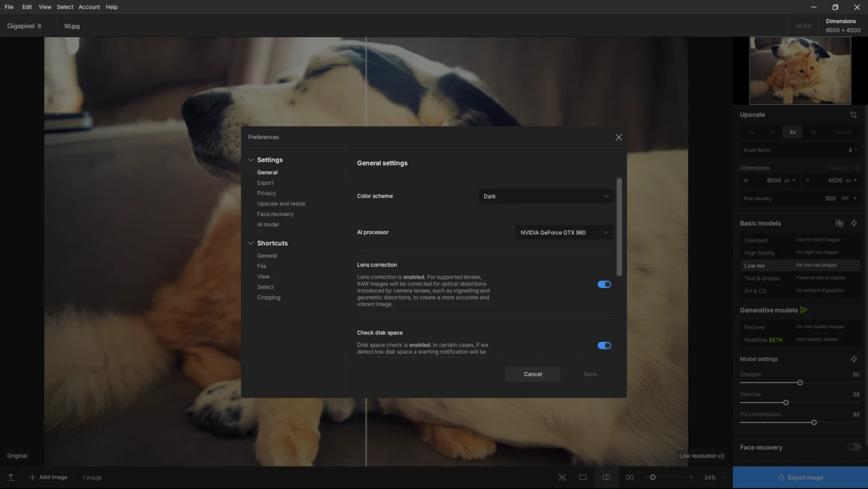868x489 pixels.
Task: Click the compare models icon in Basic models
Action: (x=839, y=223)
